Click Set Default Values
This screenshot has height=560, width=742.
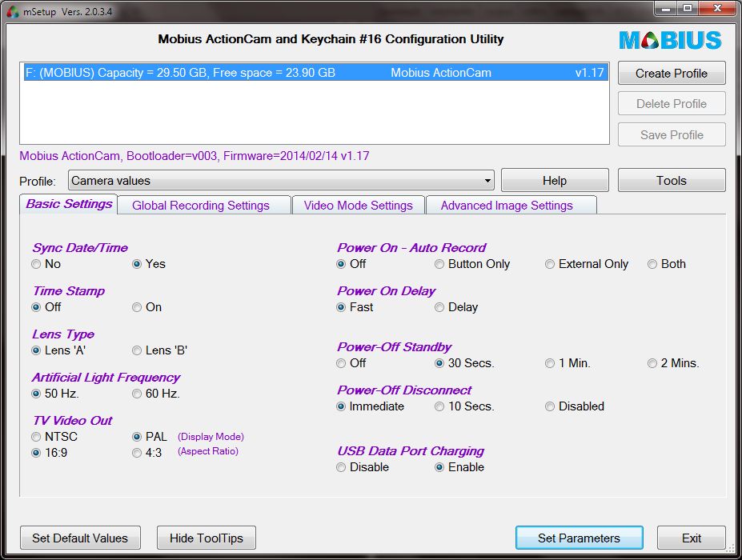pyautogui.click(x=80, y=538)
